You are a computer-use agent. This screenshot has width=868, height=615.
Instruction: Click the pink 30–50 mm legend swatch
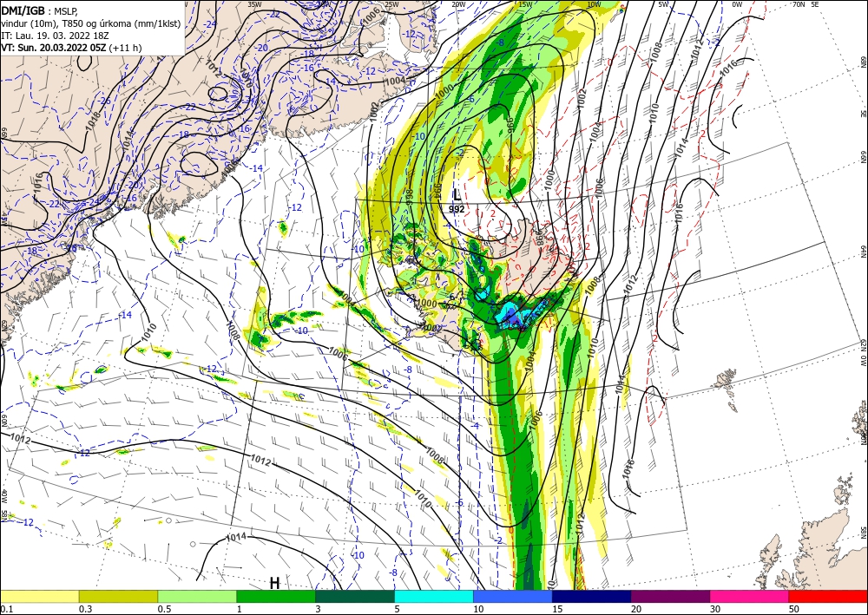[750, 596]
